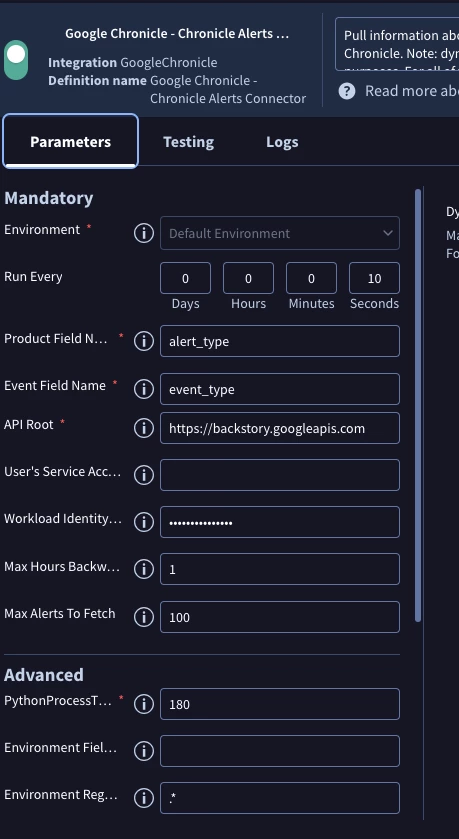Open the Parameters tab
Image resolution: width=459 pixels, height=839 pixels.
click(71, 142)
